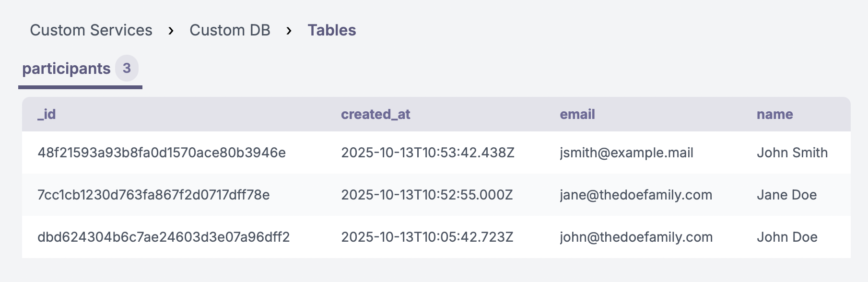868x282 pixels.
Task: Select the Jane Doe name cell
Action: pyautogui.click(x=786, y=195)
